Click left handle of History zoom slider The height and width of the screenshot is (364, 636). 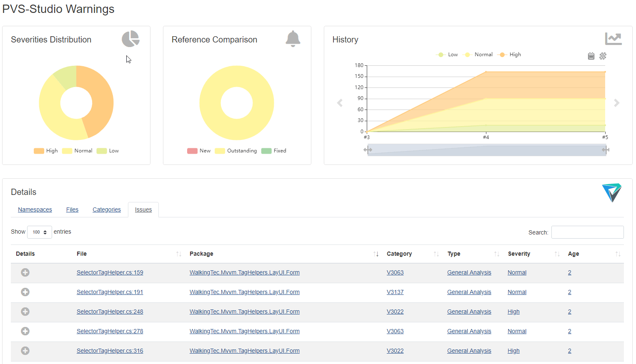coord(368,150)
